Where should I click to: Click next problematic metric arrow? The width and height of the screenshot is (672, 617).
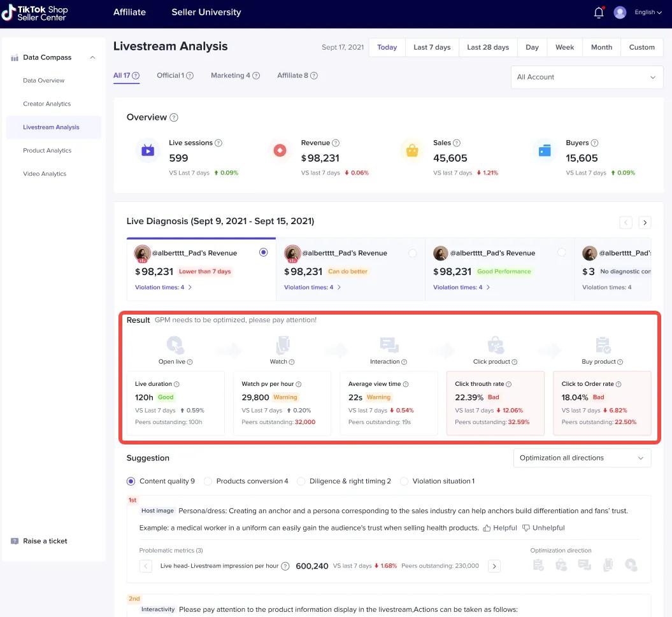tap(494, 566)
